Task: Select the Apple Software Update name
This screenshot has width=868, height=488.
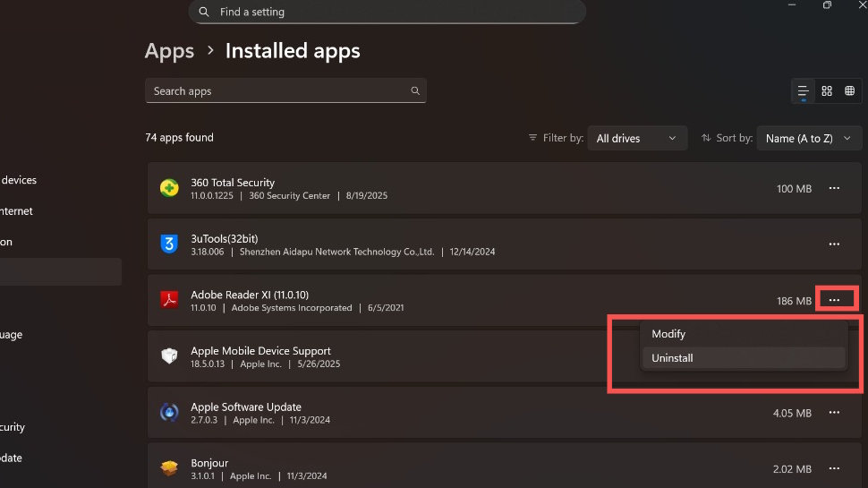Action: click(x=246, y=407)
